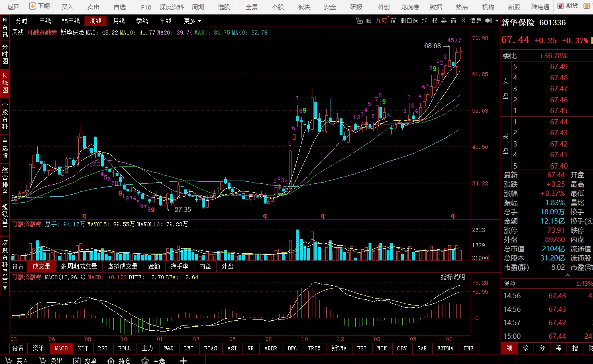Click the 返回 back button

(13, 7)
